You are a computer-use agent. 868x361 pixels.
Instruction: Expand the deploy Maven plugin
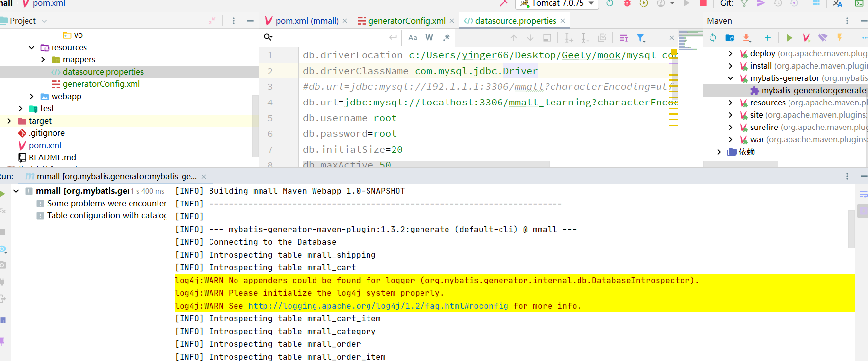[730, 54]
